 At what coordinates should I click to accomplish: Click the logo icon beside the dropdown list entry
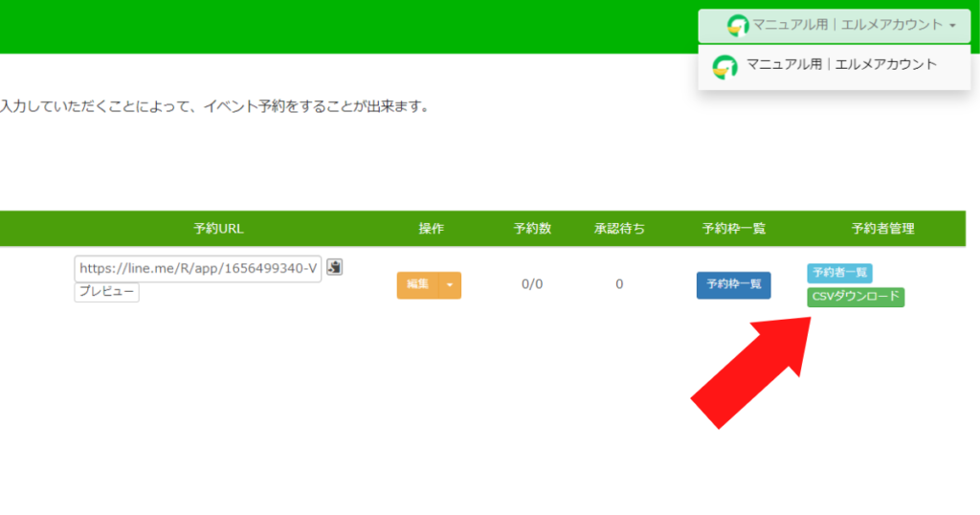pyautogui.click(x=724, y=67)
